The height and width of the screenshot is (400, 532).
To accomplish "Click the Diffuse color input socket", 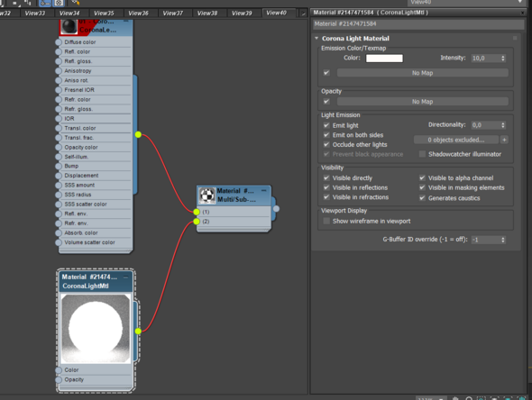I will pos(59,42).
